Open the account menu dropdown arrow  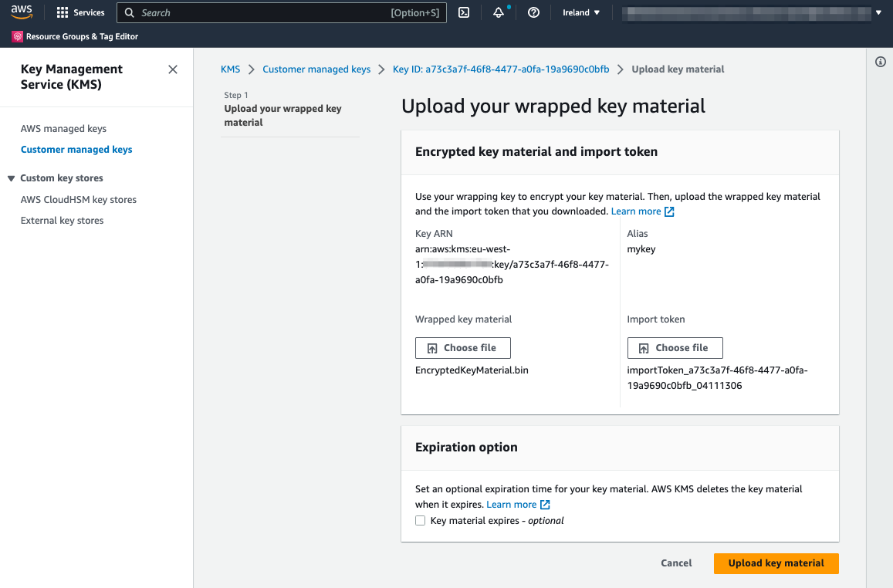tap(879, 12)
